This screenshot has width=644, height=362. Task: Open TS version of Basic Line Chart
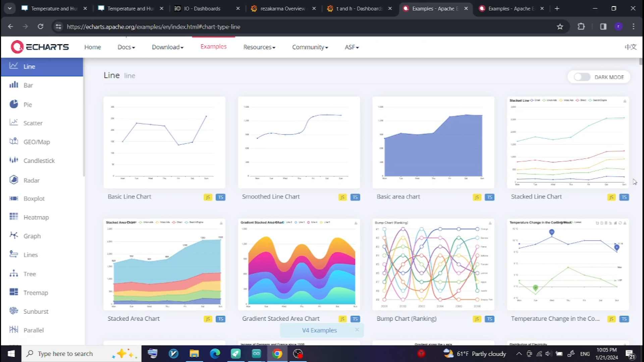[221, 197]
